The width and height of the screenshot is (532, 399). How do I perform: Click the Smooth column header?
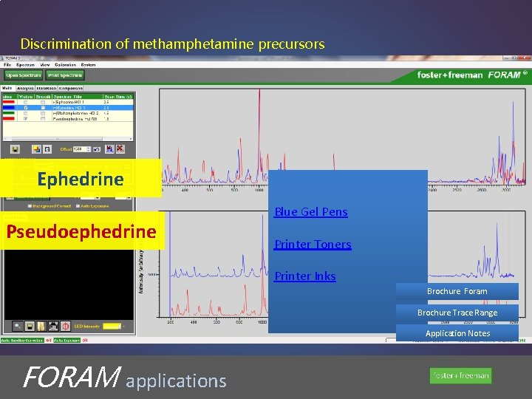43,97
